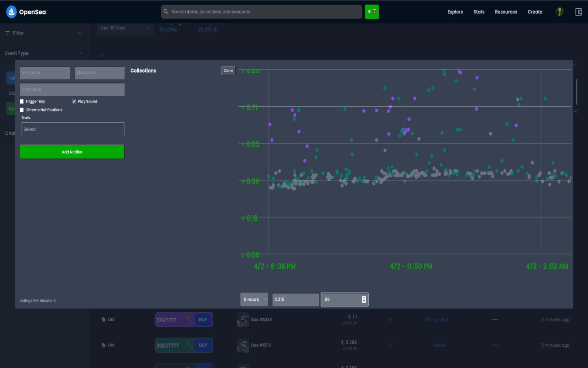This screenshot has width=588, height=368.
Task: Open the wallet icon in header
Action: click(x=579, y=12)
